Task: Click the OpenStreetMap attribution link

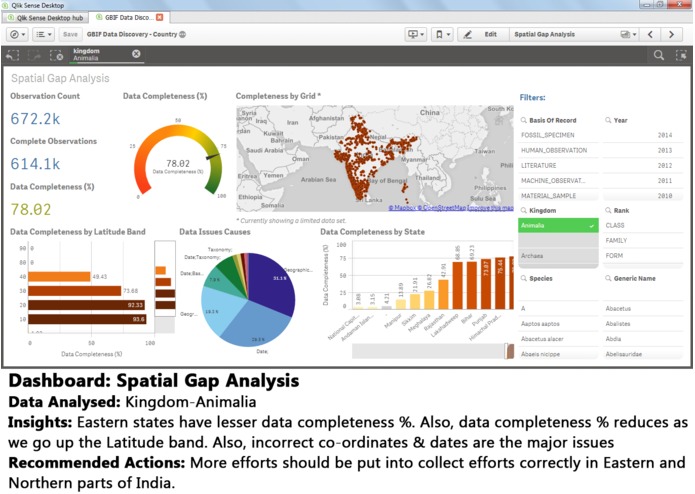Action: pos(442,207)
